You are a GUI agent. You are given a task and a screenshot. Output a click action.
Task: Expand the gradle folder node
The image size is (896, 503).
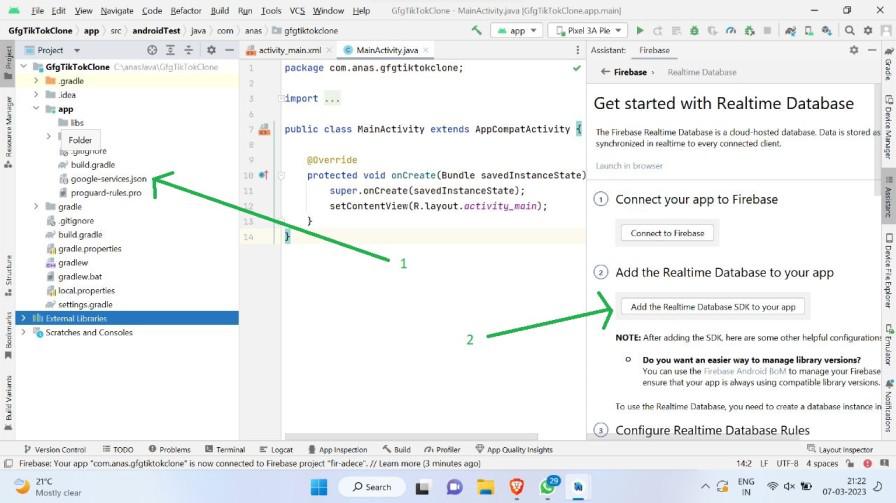36,206
